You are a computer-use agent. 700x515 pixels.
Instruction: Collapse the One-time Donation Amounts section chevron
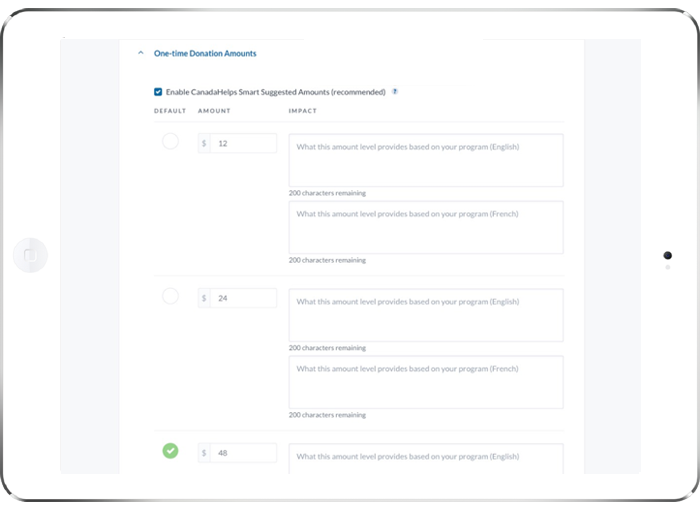click(140, 54)
